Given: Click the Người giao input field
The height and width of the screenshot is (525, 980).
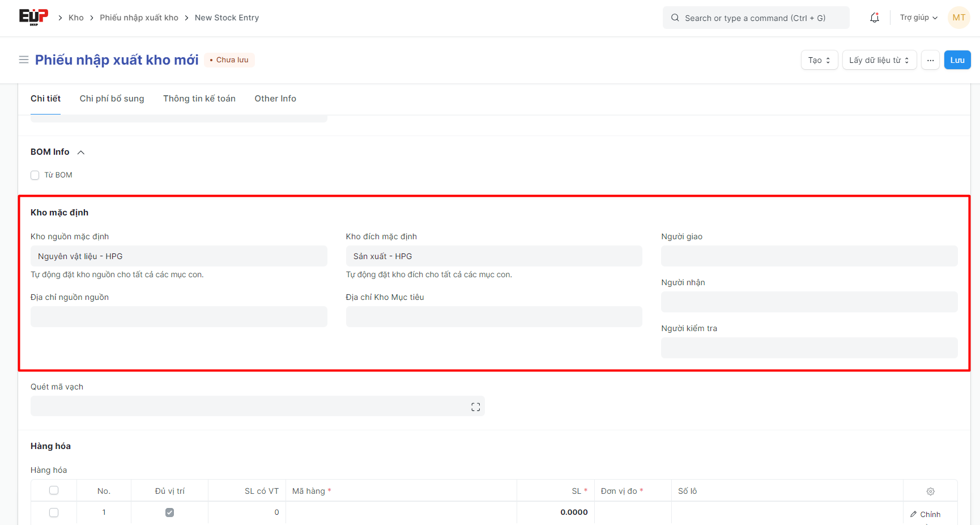Looking at the screenshot, I should 809,256.
